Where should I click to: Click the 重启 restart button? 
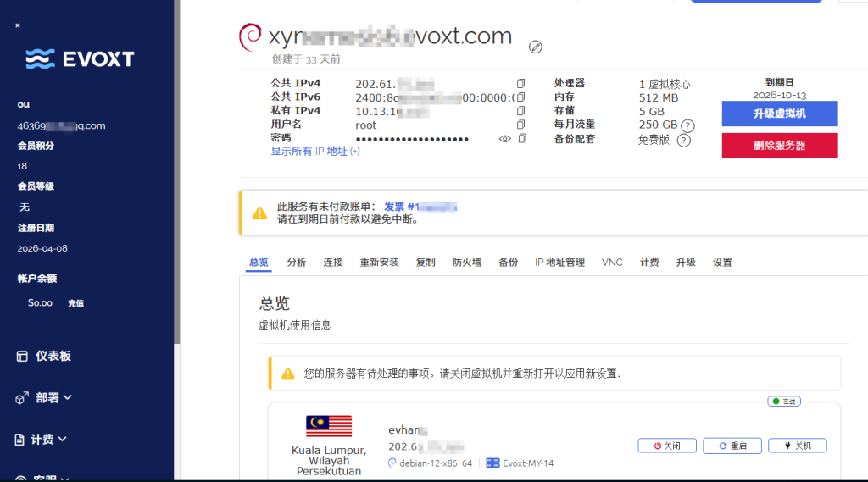732,446
